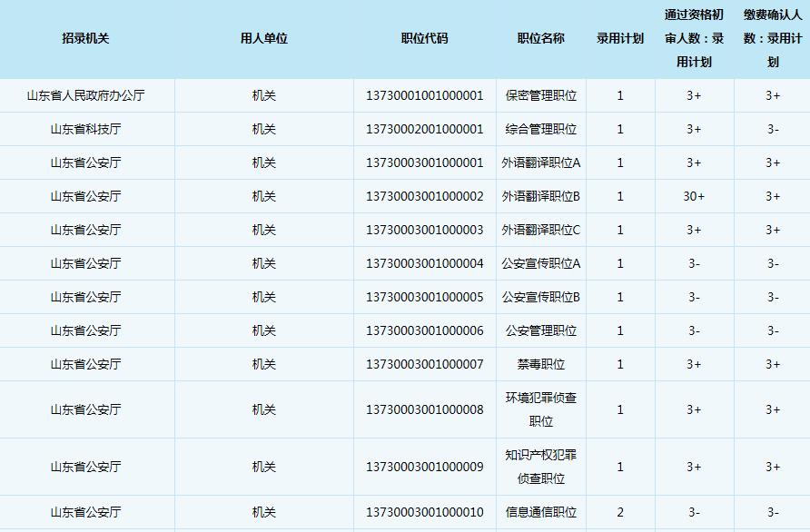Click 山东省公安厅 in the 外语翻译职位A row
Viewport: 810px width, 532px height.
(x=85, y=163)
